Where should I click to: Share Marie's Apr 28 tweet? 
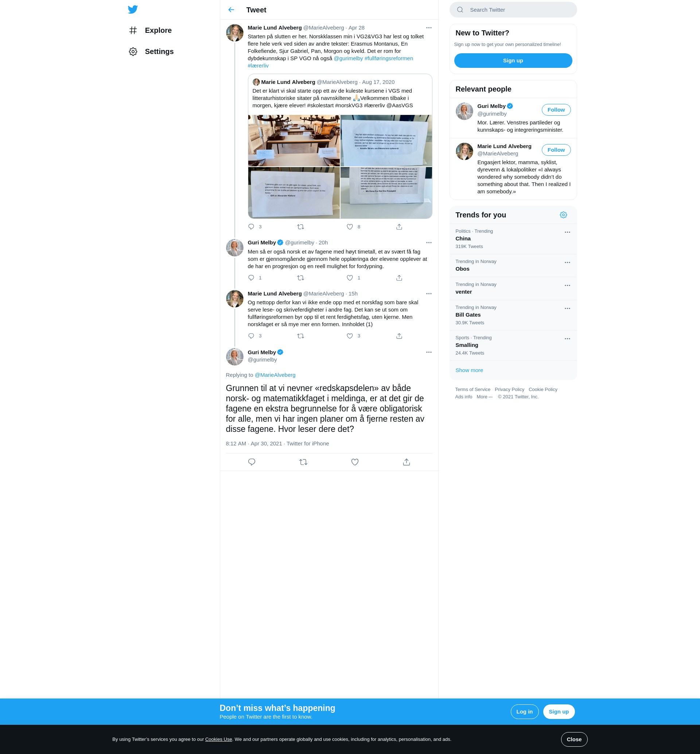(x=399, y=227)
